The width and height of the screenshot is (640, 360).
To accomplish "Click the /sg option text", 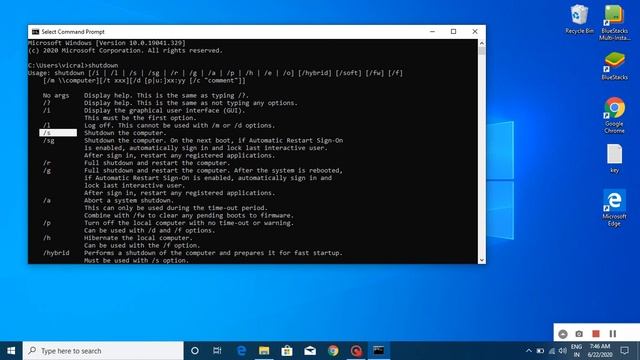I will [x=49, y=140].
